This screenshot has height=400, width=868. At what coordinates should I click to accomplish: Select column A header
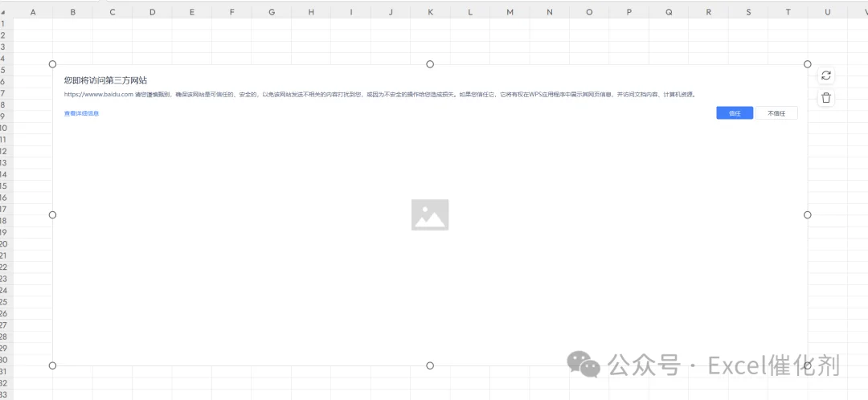click(33, 12)
